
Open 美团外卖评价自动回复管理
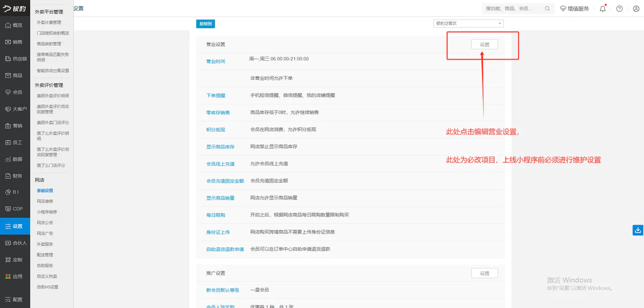(x=53, y=109)
